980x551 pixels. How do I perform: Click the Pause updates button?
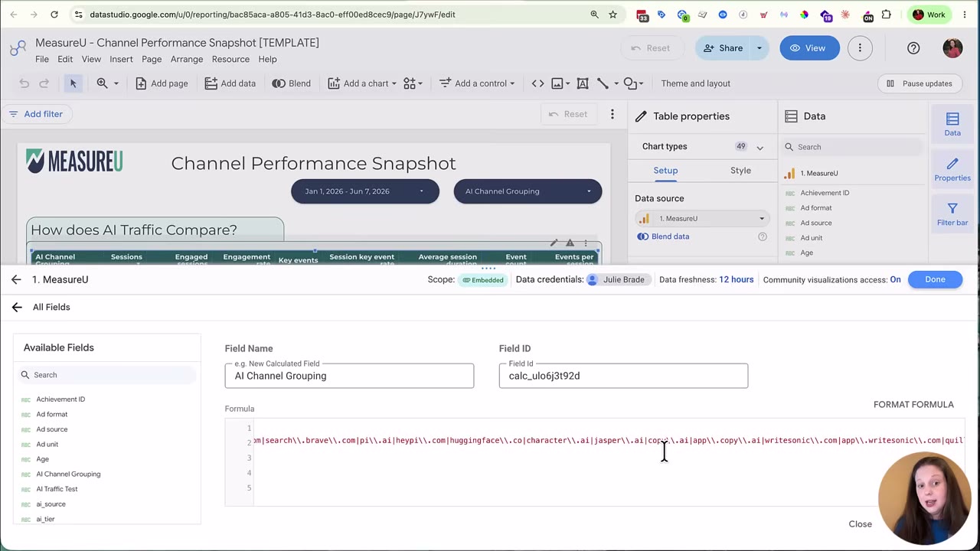(x=919, y=83)
